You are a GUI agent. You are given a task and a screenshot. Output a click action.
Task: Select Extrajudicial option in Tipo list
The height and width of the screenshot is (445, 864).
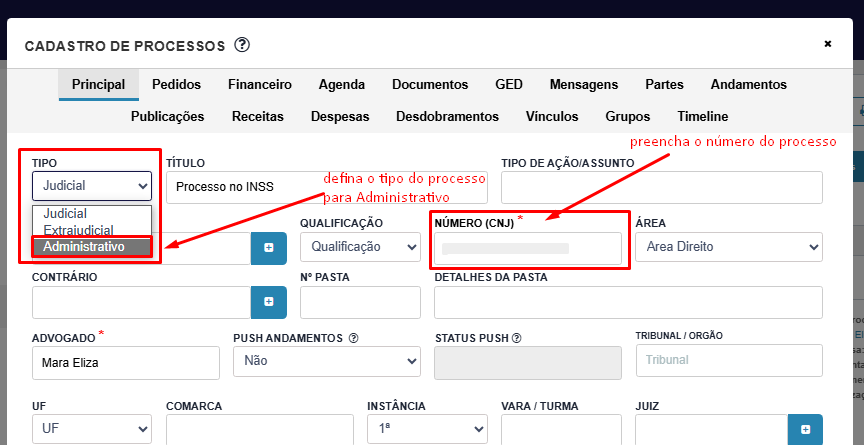pyautogui.click(x=92, y=230)
